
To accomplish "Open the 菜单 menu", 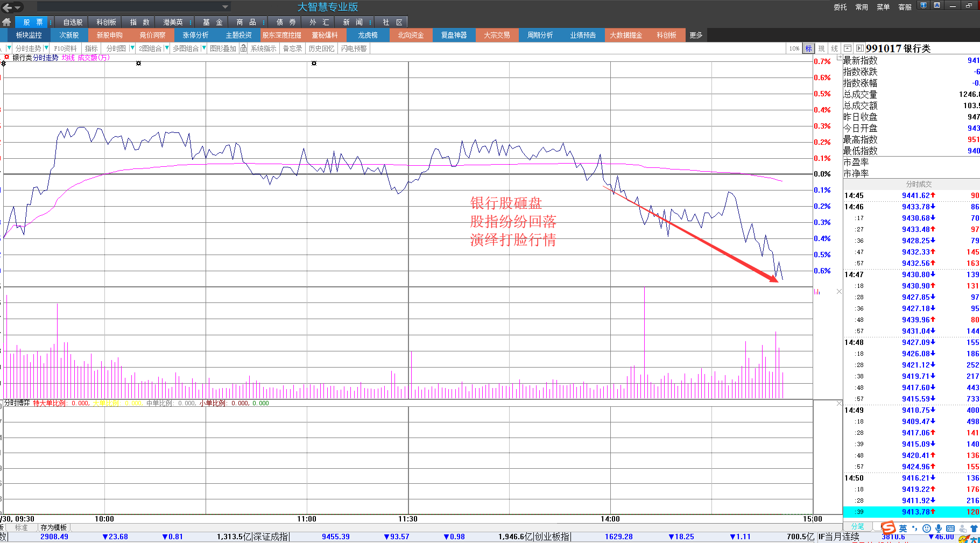I will tap(883, 7).
